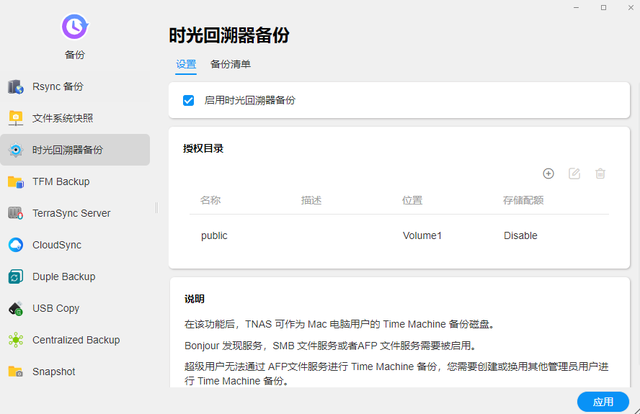Click the Backup app clock icon
Screen dimensions: 640x414
point(75,27)
